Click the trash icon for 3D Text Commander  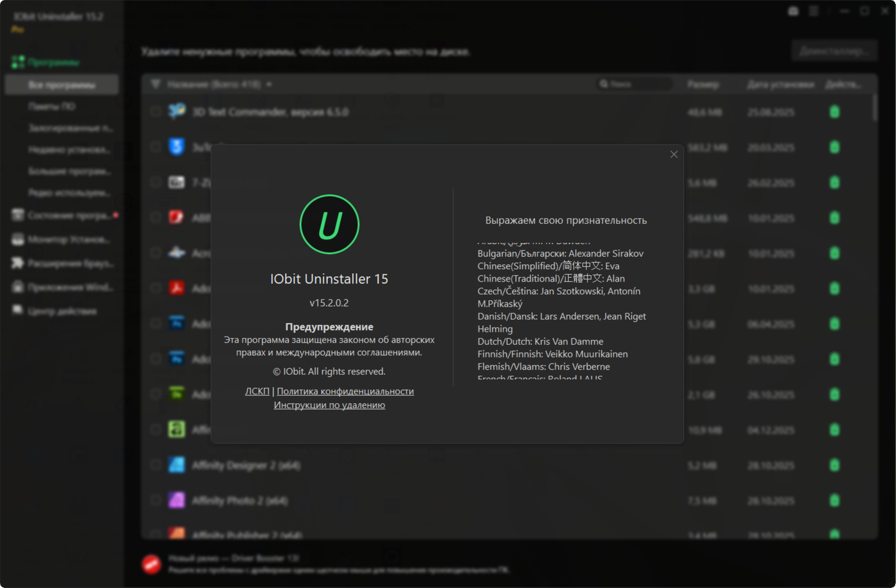click(x=834, y=112)
